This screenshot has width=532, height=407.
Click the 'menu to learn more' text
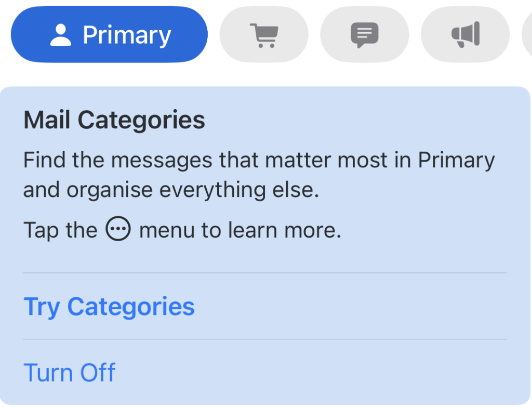pyautogui.click(x=240, y=230)
